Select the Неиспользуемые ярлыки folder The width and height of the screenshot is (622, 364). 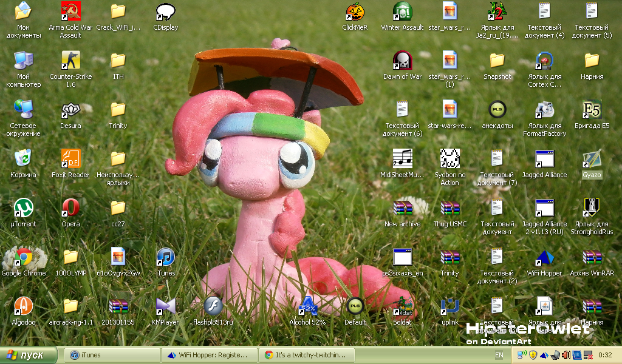[118, 158]
